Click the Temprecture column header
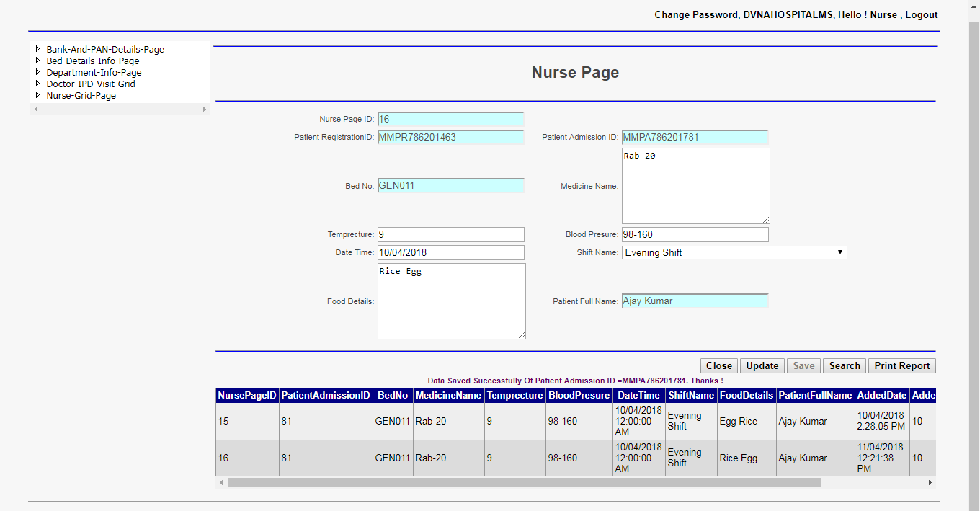Image resolution: width=980 pixels, height=511 pixels. 514,396
